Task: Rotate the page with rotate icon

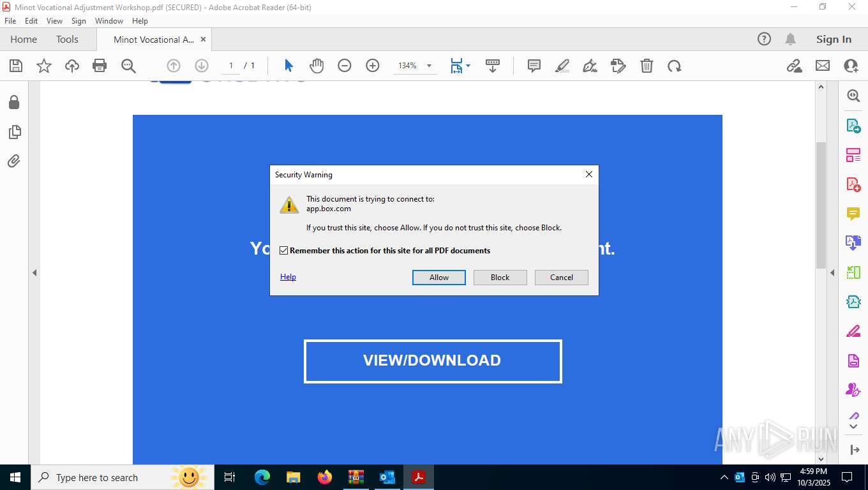Action: 675,66
